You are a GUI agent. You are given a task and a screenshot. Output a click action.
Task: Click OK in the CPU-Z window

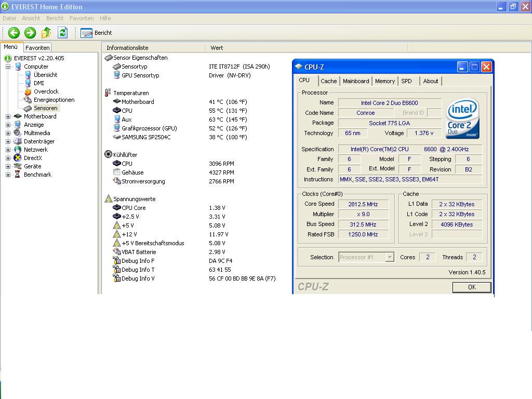coord(472,287)
